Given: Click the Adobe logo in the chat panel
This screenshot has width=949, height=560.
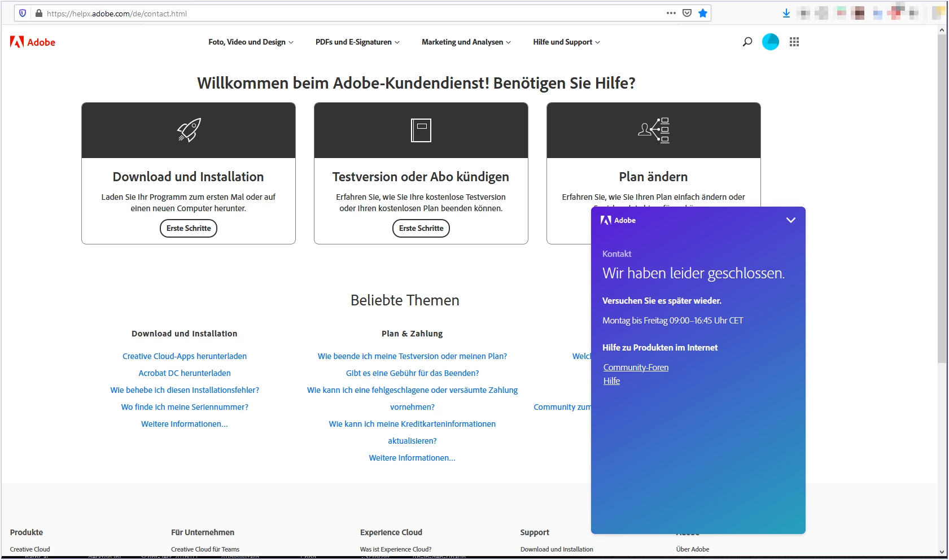Looking at the screenshot, I should [618, 220].
